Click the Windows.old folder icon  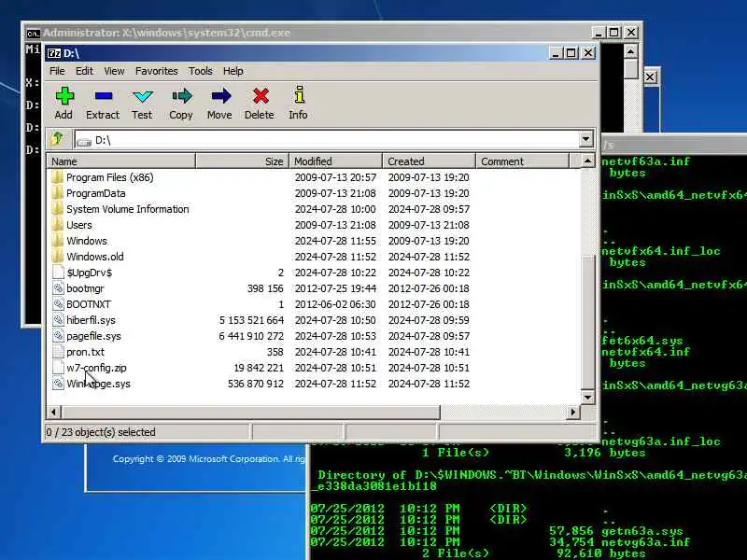pyautogui.click(x=57, y=256)
